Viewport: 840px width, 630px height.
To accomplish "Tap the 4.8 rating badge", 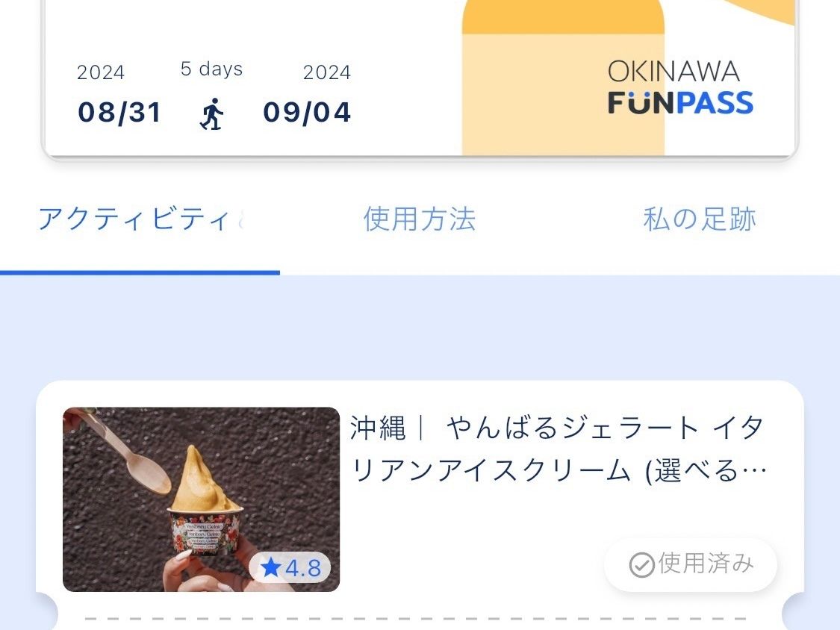I will [x=290, y=567].
